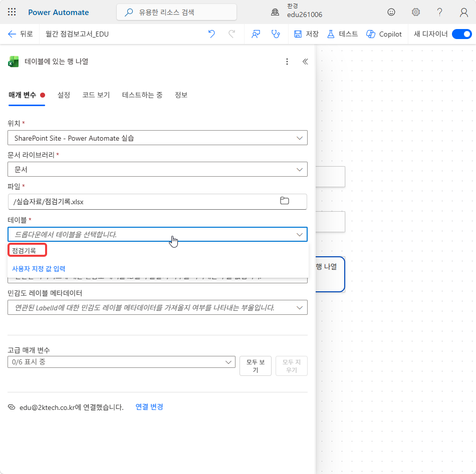
Task: Click the resource search box
Action: tap(177, 12)
